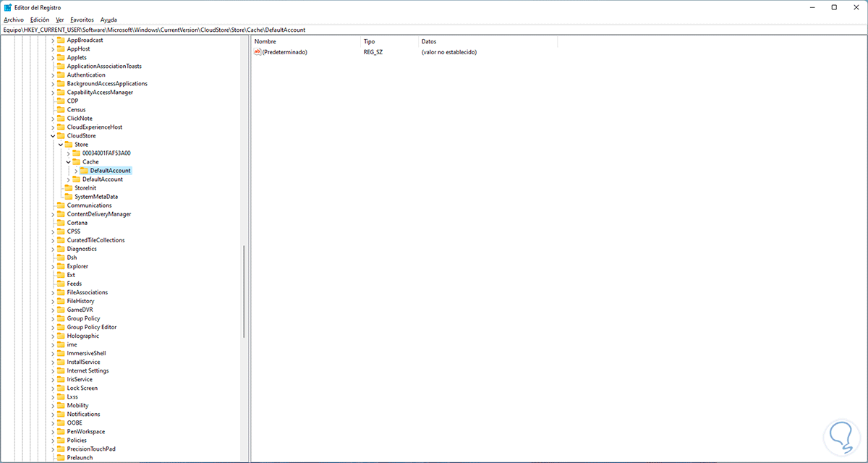The image size is (868, 463).
Task: Open the Archivo menu
Action: click(14, 20)
